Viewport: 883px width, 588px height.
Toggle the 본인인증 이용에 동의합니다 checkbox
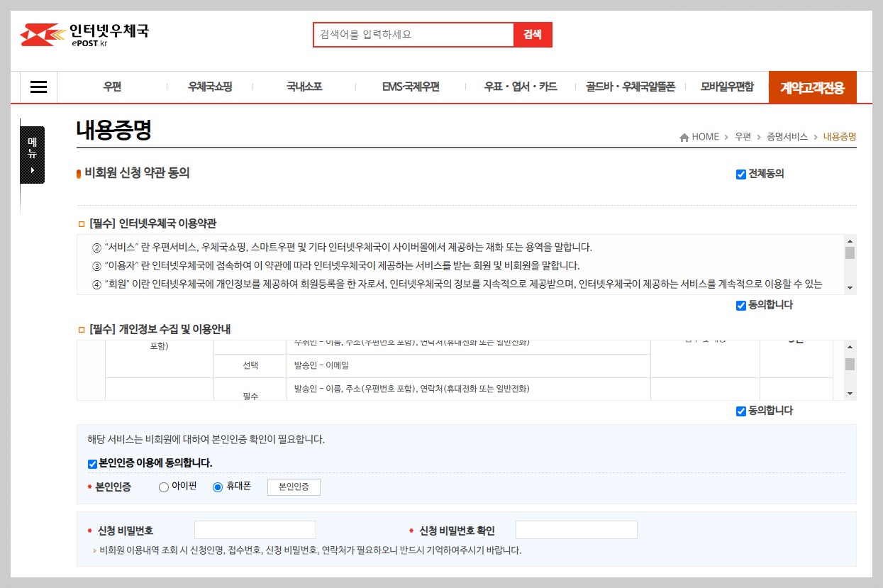[x=91, y=464]
